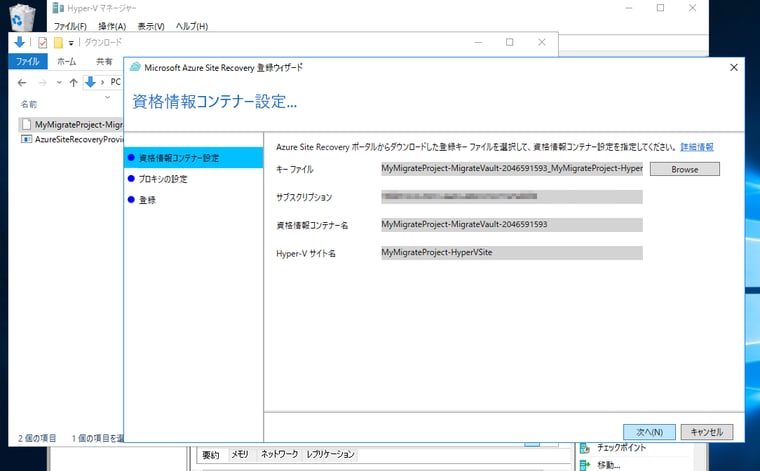Open recent locations dropdown in Explorer

point(59,83)
